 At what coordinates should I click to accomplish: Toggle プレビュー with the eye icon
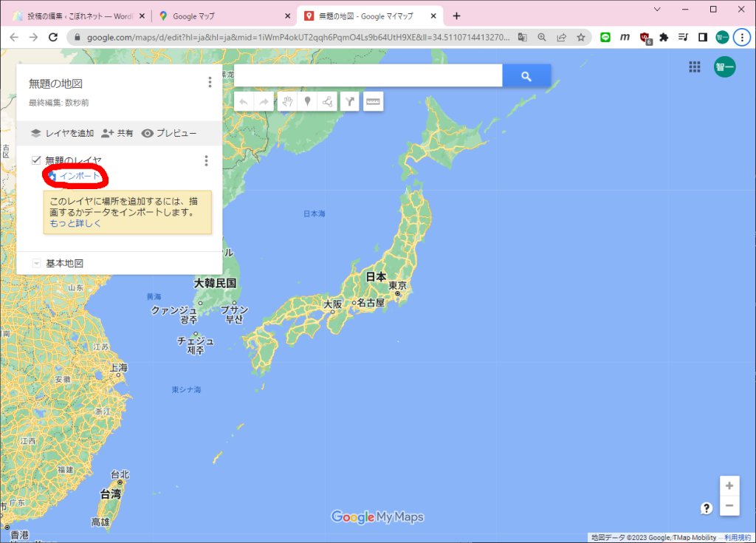tap(177, 133)
